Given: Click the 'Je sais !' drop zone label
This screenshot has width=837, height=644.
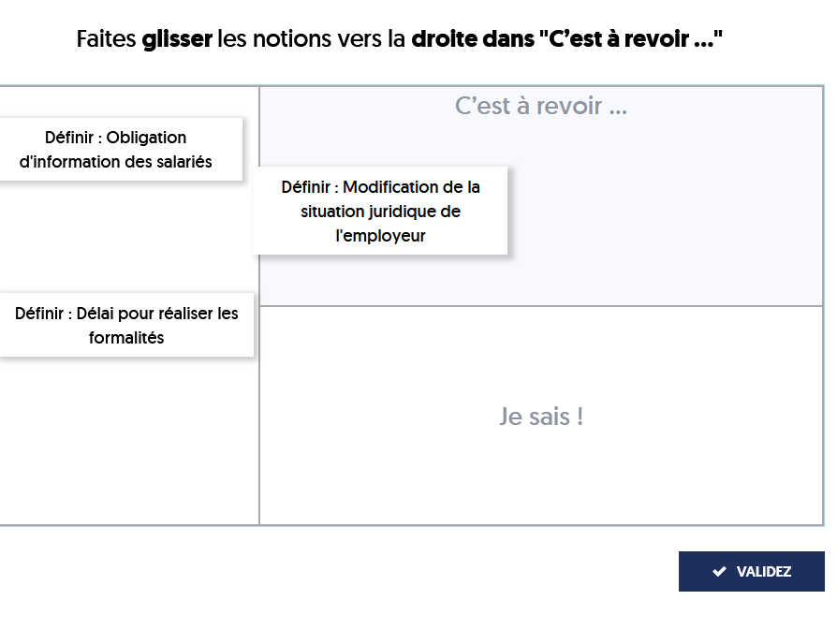Looking at the screenshot, I should pyautogui.click(x=541, y=417).
